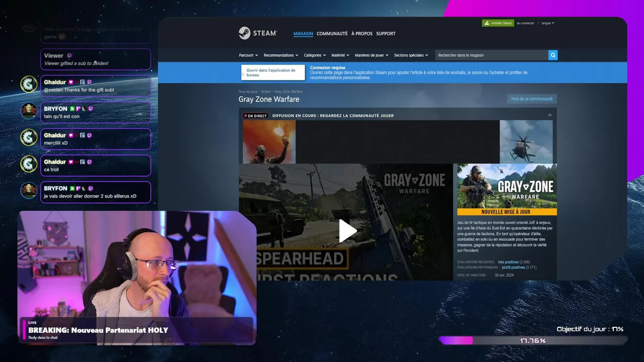The height and width of the screenshot is (362, 644).
Task: Click the se connecter link
Action: click(525, 23)
